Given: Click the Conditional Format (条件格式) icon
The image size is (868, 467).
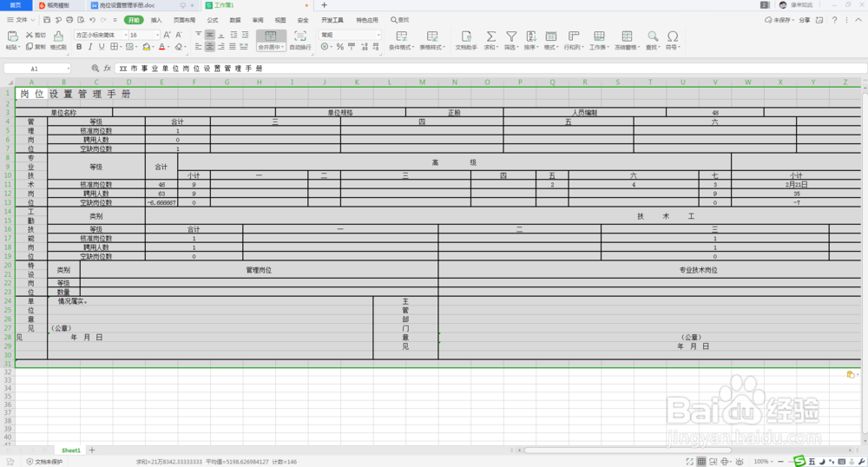Looking at the screenshot, I should [x=401, y=36].
